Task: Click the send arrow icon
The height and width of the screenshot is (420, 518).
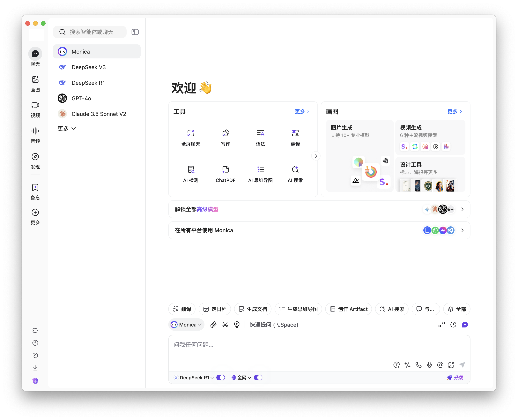Action: click(462, 365)
